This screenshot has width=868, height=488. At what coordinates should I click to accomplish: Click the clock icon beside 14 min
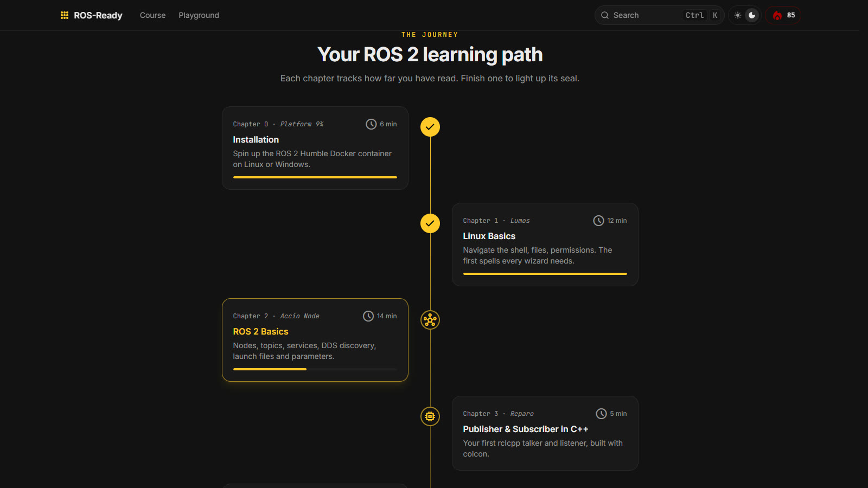click(368, 316)
